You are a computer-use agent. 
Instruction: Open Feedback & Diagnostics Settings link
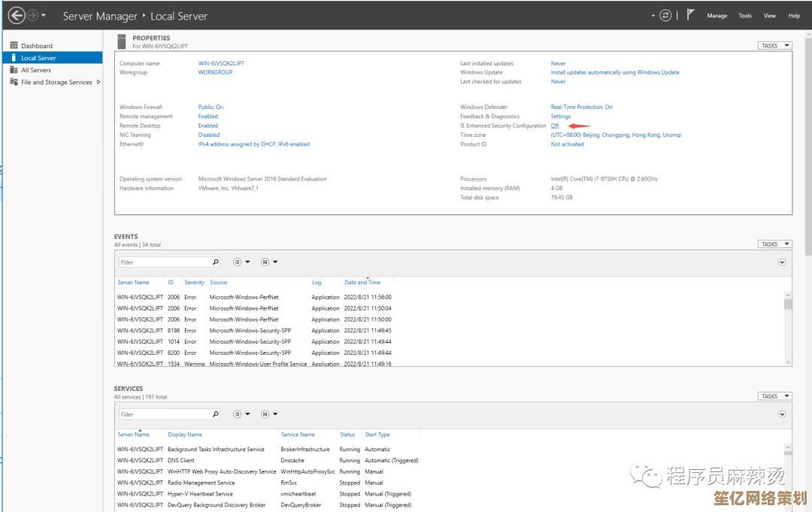(x=560, y=117)
